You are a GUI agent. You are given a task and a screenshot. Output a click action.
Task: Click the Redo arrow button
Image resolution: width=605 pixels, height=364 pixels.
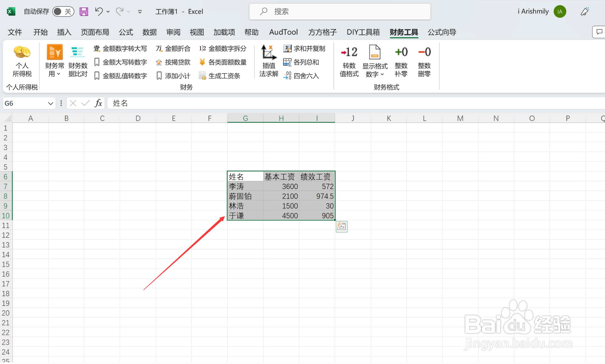pos(119,12)
